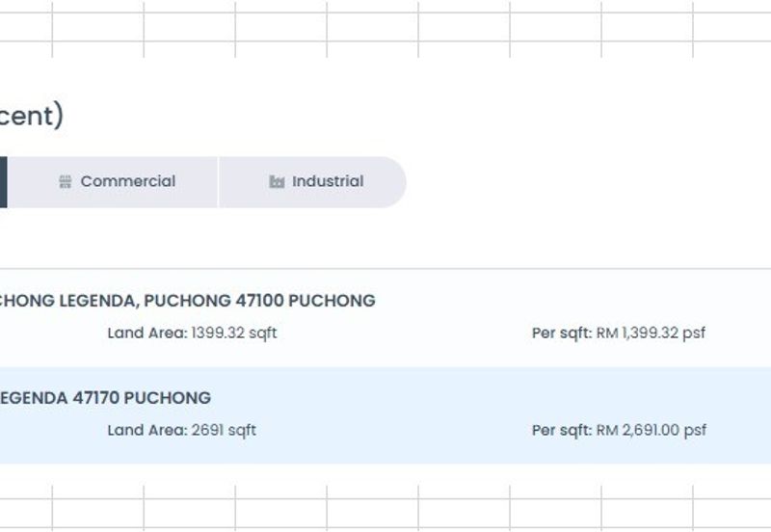
Task: Click the 'Land Area:' label in highlighted listing
Action: (x=146, y=431)
